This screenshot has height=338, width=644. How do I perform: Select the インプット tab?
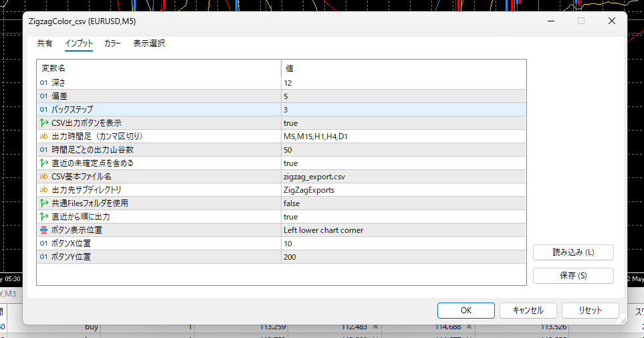coord(79,44)
